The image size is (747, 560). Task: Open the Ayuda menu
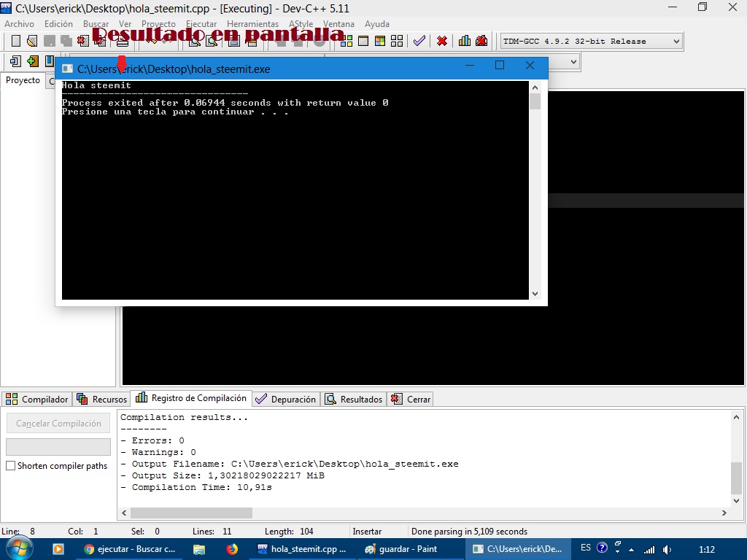coord(377,24)
